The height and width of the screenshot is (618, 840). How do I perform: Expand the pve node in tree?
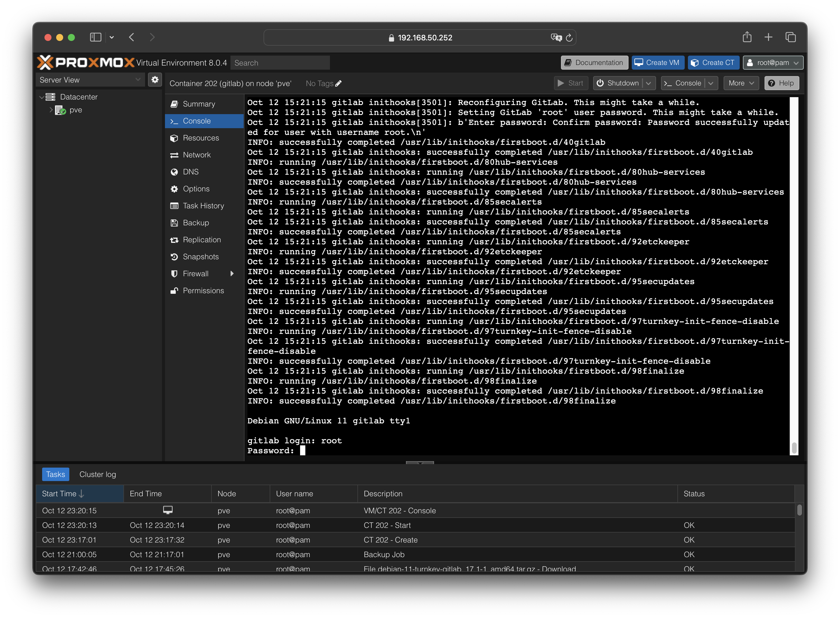(51, 110)
